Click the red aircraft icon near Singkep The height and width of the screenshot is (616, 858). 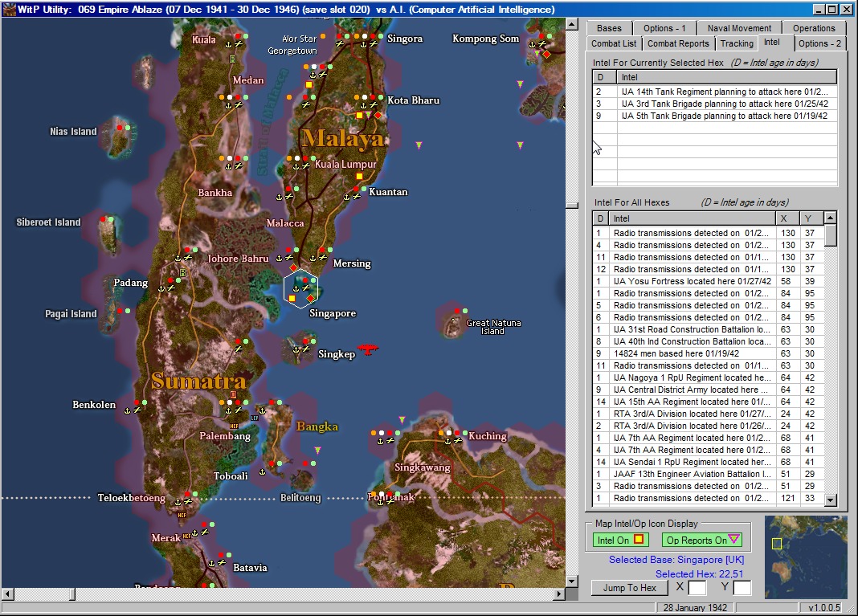(368, 349)
